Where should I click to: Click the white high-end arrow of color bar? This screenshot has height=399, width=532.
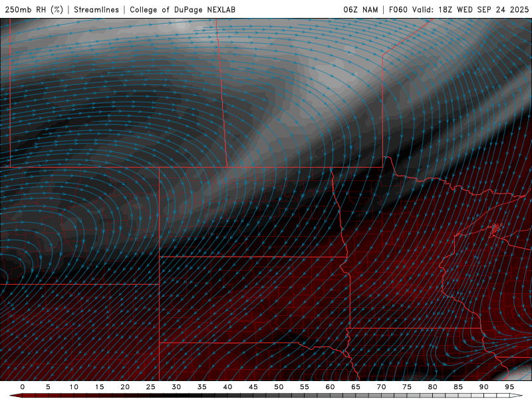516,396
